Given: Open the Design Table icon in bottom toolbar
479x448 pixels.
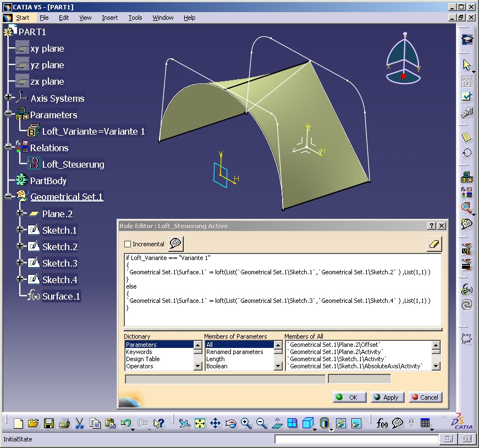Looking at the screenshot, I should click(425, 423).
